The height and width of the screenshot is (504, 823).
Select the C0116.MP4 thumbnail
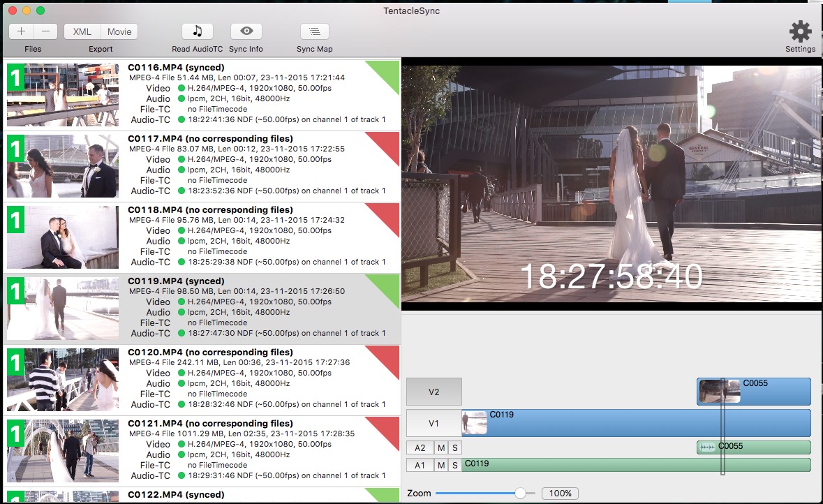pyautogui.click(x=63, y=95)
